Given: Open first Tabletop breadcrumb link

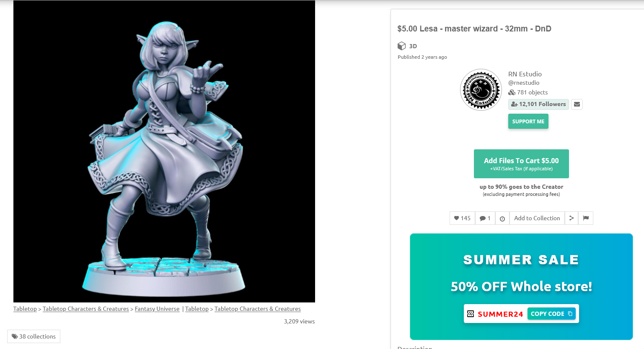Looking at the screenshot, I should pos(25,309).
